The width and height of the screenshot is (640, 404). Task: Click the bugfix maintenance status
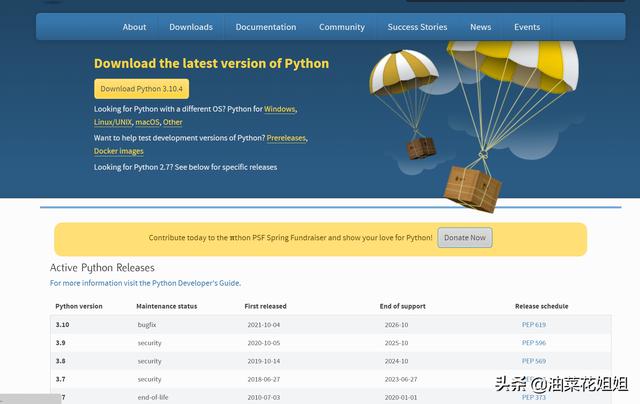coord(147,325)
